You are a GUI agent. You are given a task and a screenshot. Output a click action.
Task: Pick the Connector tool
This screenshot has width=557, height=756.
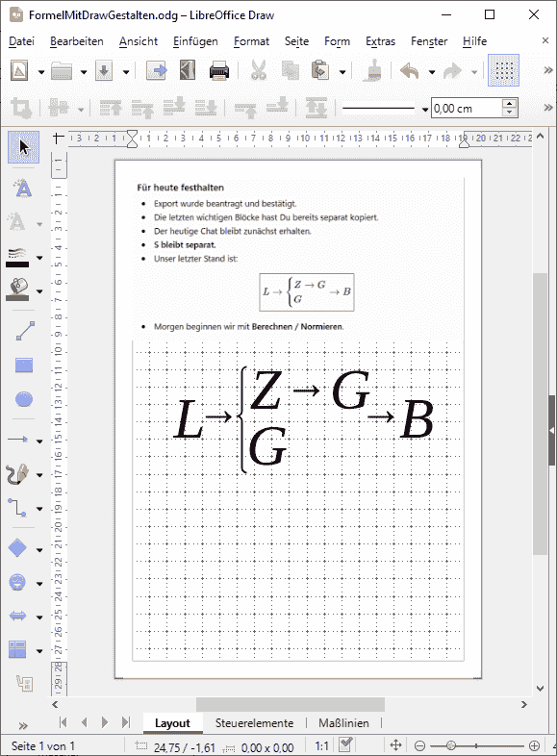(18, 508)
